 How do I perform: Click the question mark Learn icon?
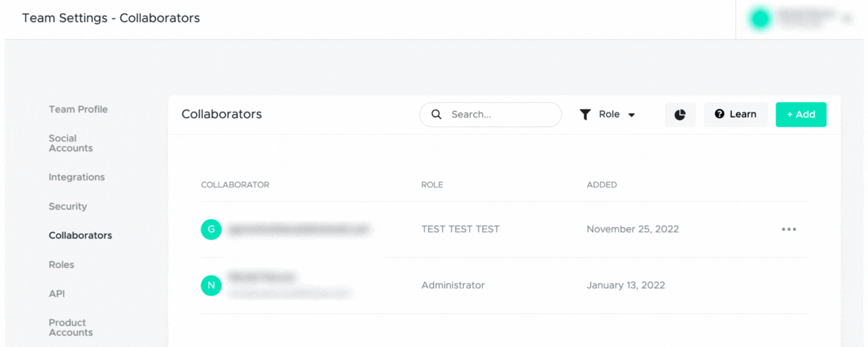(x=719, y=115)
